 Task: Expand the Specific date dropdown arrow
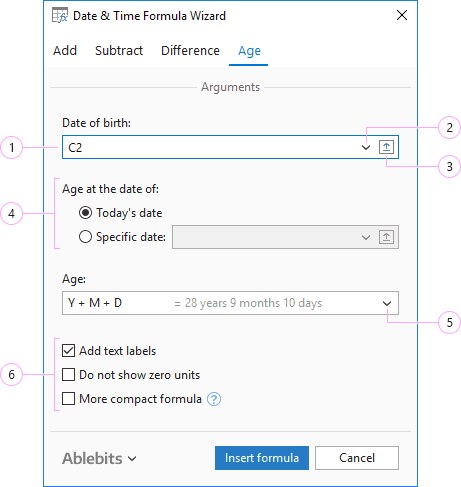366,238
